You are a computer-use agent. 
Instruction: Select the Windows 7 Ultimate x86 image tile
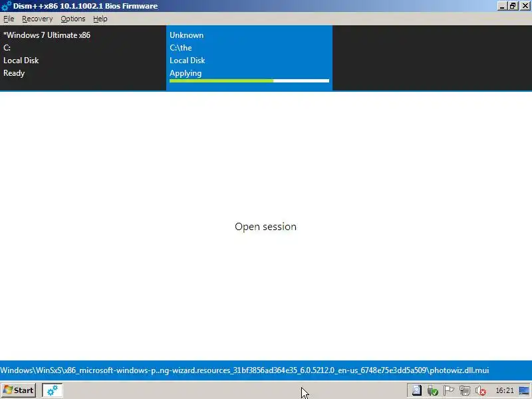[83, 58]
